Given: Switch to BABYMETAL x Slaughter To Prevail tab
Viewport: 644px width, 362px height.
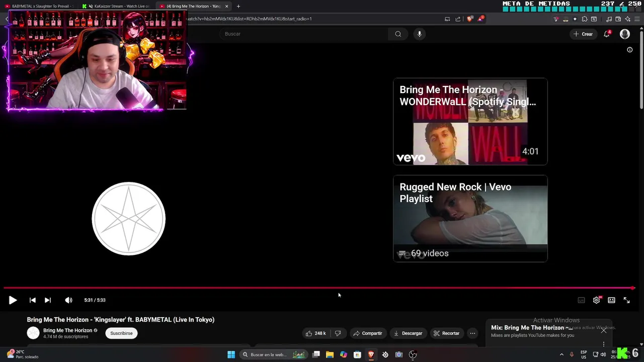Looking at the screenshot, I should click(39, 6).
